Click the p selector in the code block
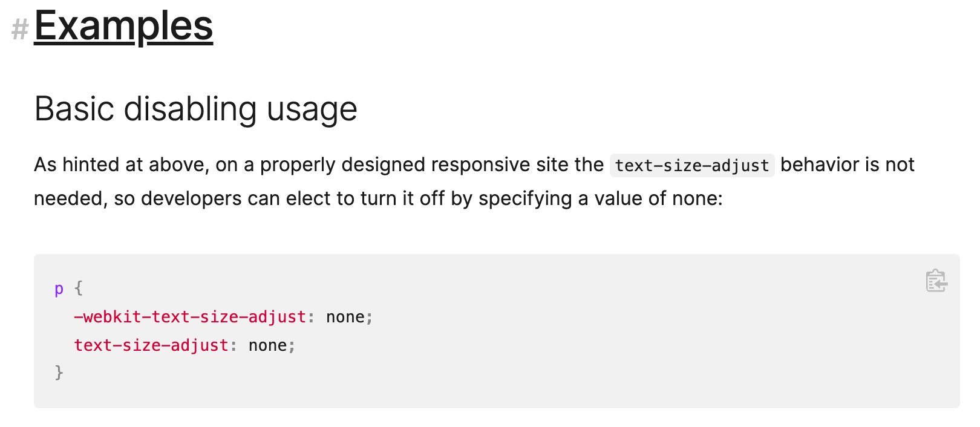Viewport: 980px width, 427px height. (59, 289)
